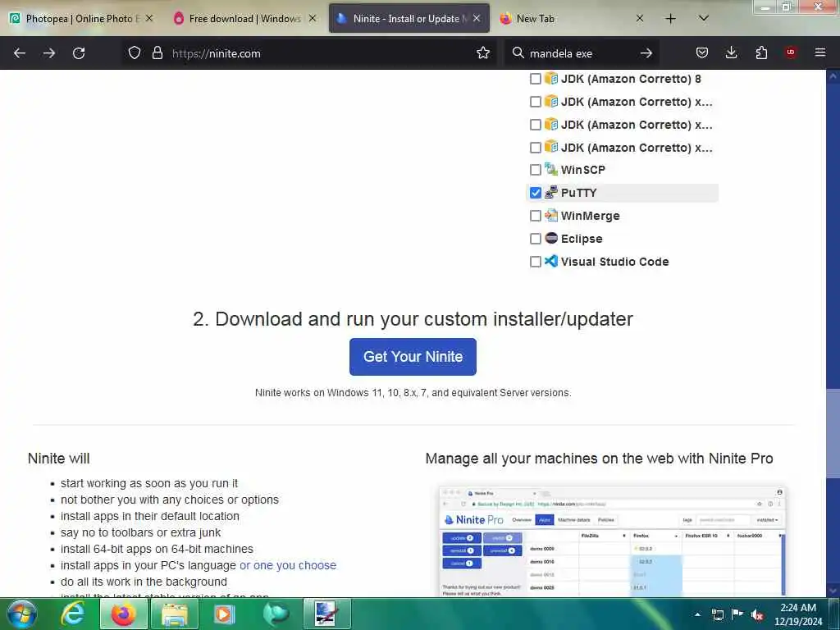Viewport: 840px width, 630px height.
Task: Check the Eclipse checkbox
Action: coord(535,239)
